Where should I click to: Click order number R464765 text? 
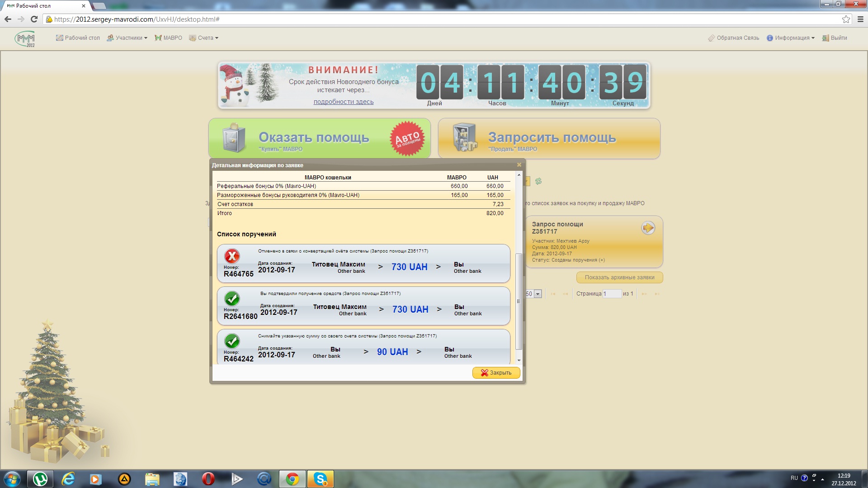coord(239,274)
